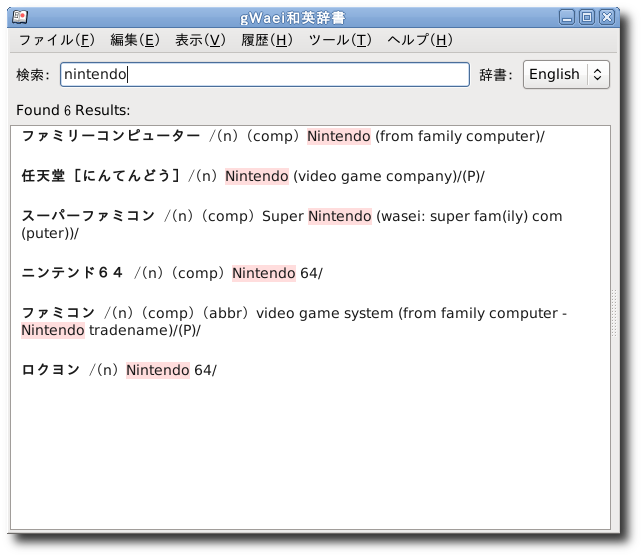Click 'video game system' in ファミコン entry
The image size is (643, 557).
(x=325, y=313)
